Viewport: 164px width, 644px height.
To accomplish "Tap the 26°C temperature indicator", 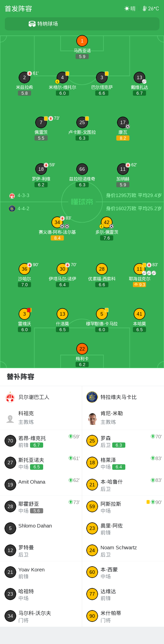I will [151, 9].
